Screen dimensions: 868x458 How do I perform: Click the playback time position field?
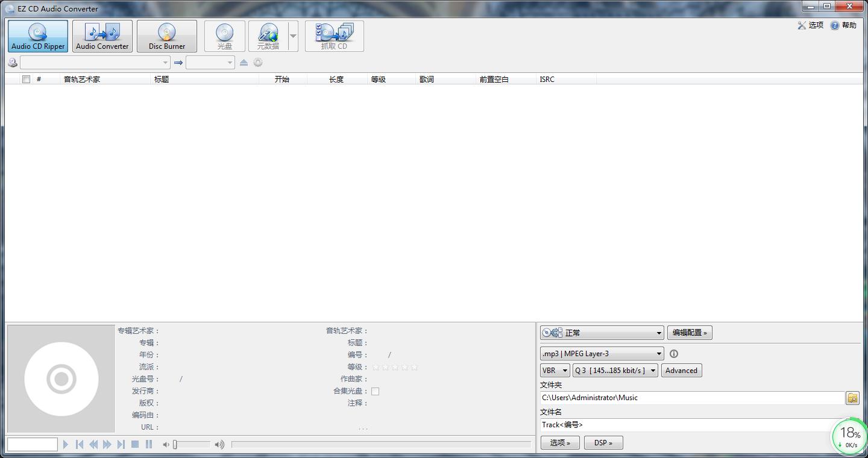click(32, 444)
